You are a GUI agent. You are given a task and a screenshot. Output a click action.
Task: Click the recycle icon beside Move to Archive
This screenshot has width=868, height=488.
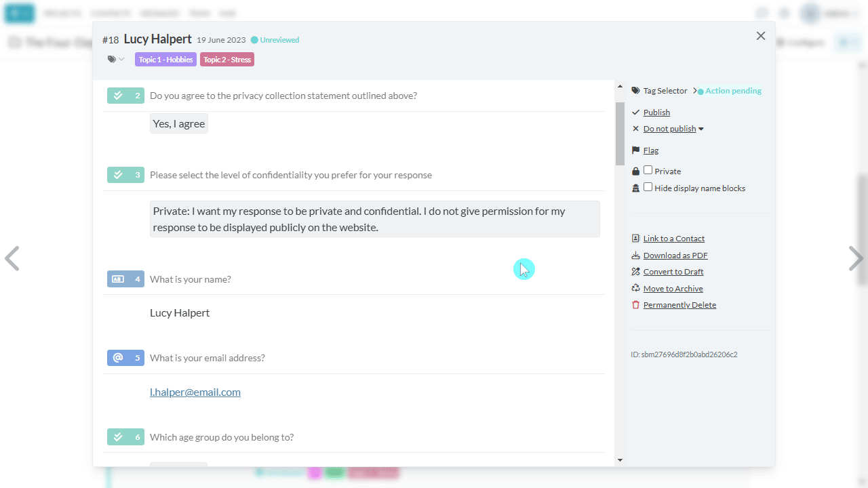[635, 288]
